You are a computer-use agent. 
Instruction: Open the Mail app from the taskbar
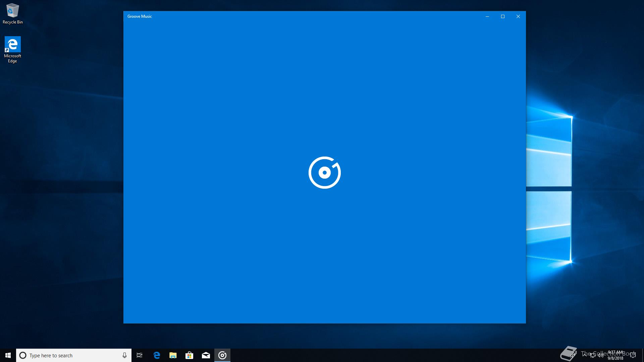coord(206,355)
